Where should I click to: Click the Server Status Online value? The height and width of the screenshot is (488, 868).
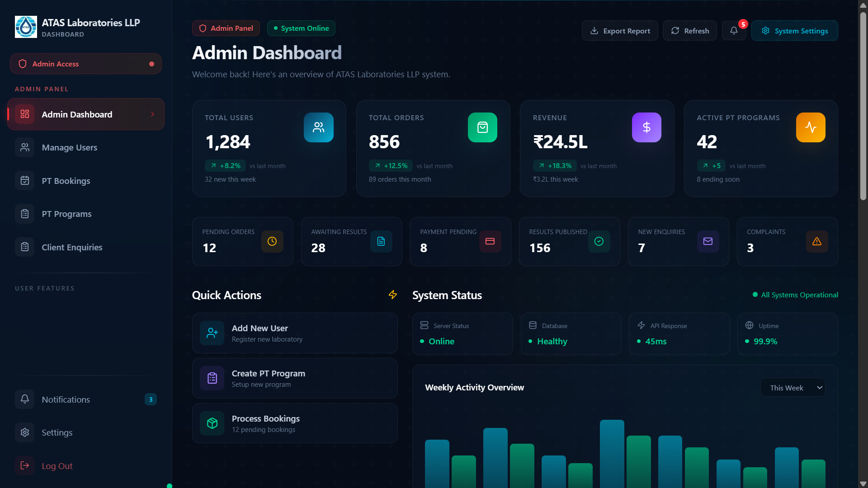click(x=441, y=341)
